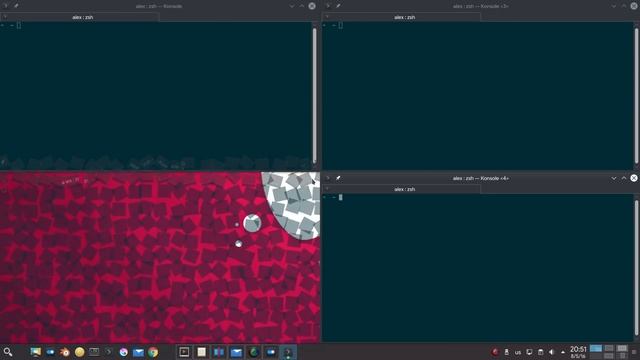
Task: Maximize the top-left Konsole window
Action: click(302, 6)
